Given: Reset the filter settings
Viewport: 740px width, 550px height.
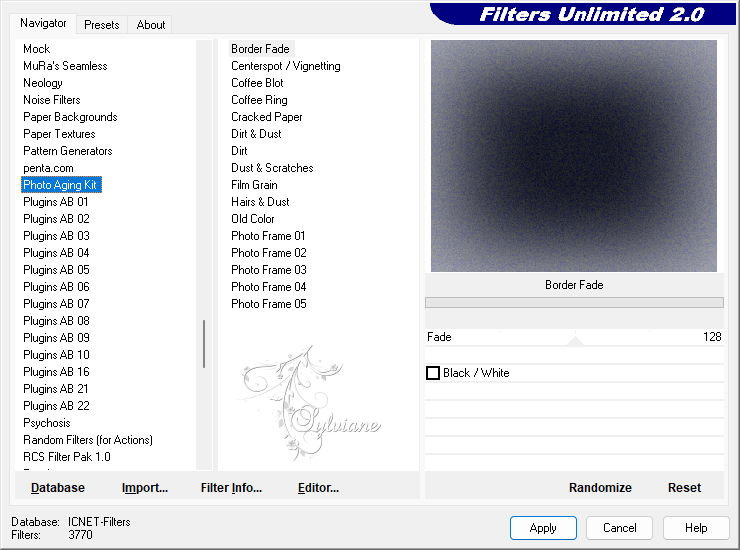Looking at the screenshot, I should tap(684, 488).
